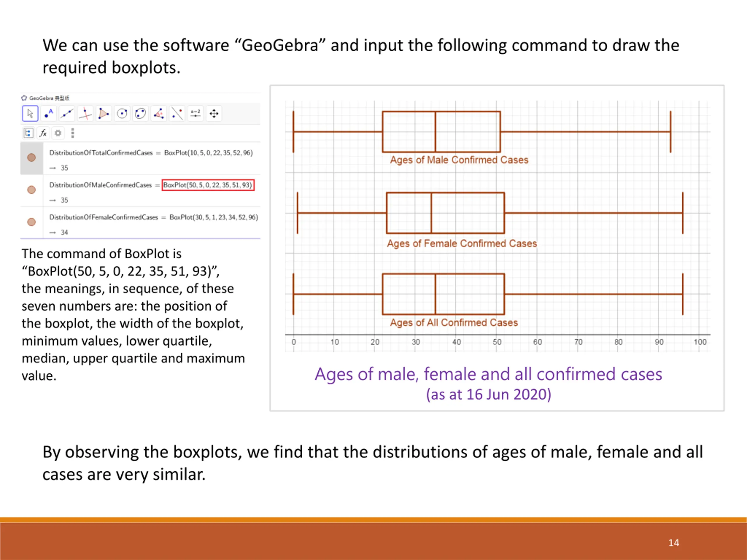Image resolution: width=747 pixels, height=560 pixels.
Task: Select the Reflect about Line tool
Action: (x=177, y=113)
